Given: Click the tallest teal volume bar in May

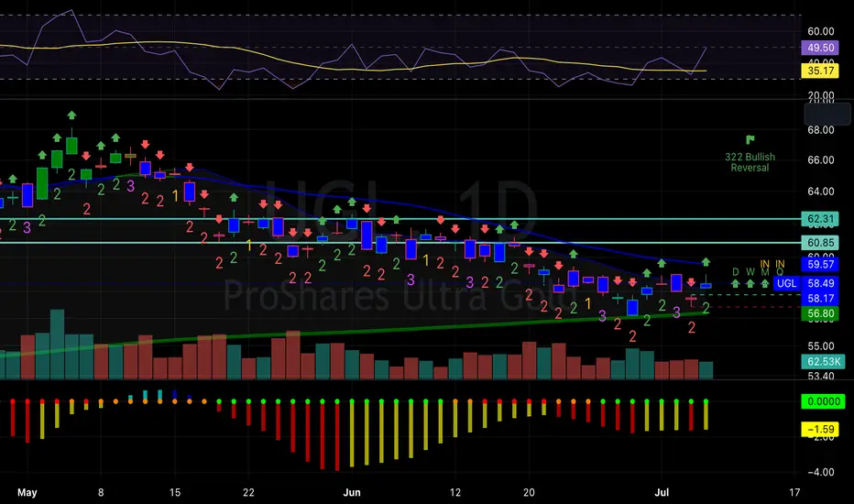Looking at the screenshot, I should [57, 345].
